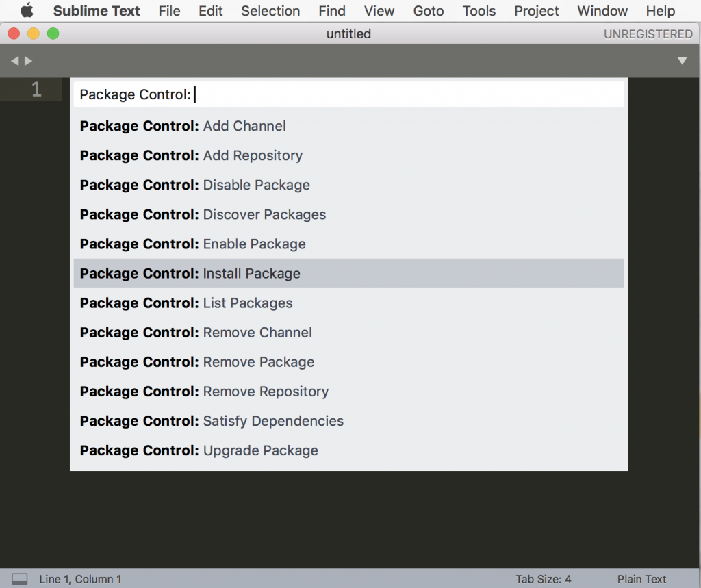Open the Goto menu

coord(429,11)
